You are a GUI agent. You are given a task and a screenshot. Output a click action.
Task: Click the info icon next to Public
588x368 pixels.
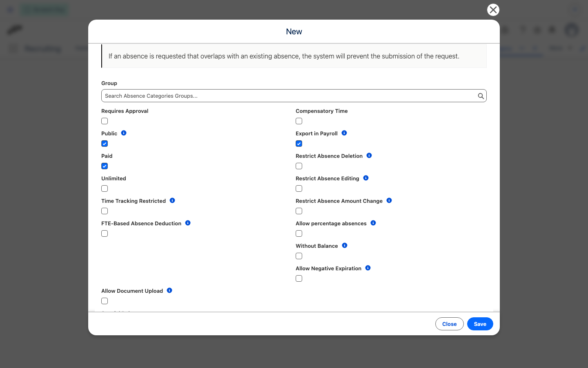tap(124, 133)
